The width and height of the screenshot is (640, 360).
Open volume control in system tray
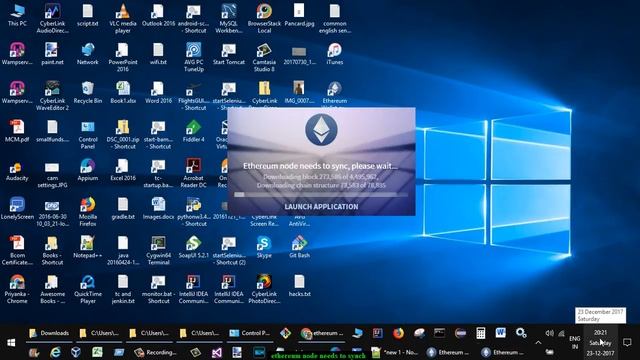pyautogui.click(x=549, y=333)
